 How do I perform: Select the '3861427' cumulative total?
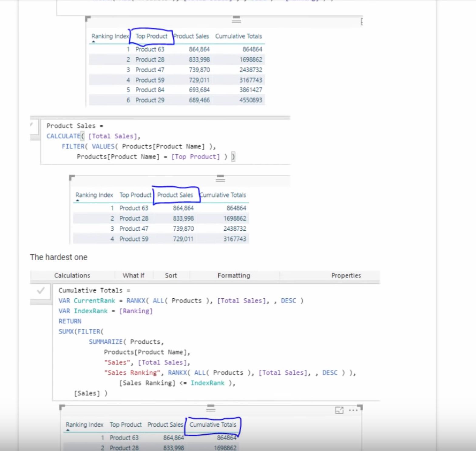coord(251,90)
